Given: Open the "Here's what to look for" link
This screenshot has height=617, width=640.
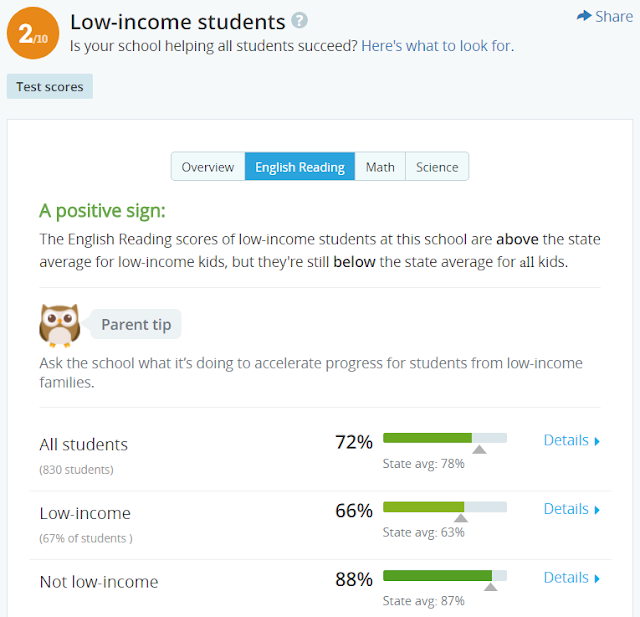Looking at the screenshot, I should click(x=436, y=46).
